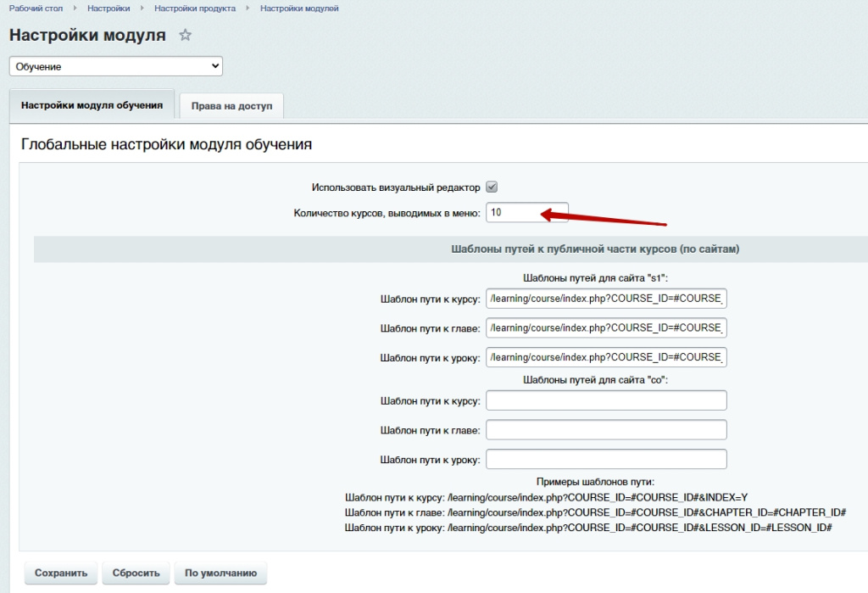
Task: Open the Обучение module dropdown
Action: 115,66
